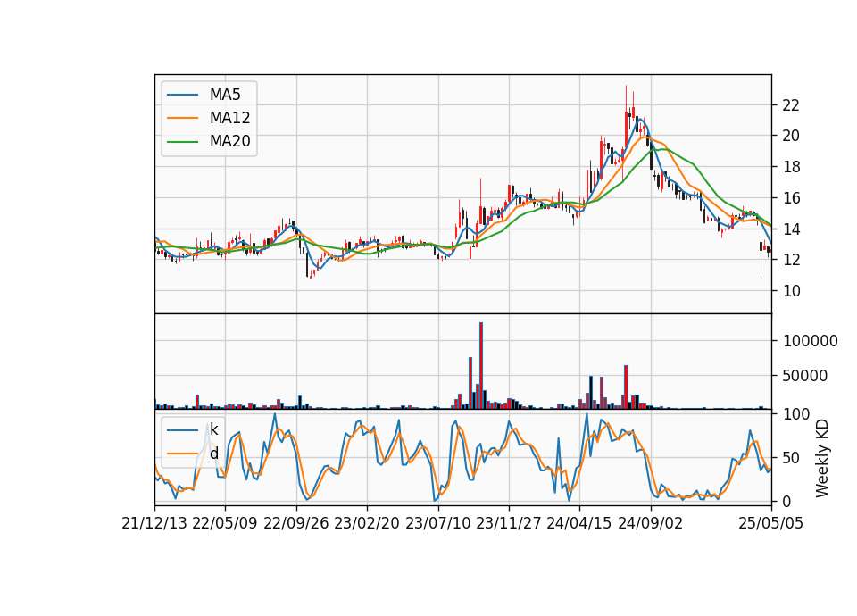
Task: Click the k legend label in KD panel
Action: [x=213, y=429]
